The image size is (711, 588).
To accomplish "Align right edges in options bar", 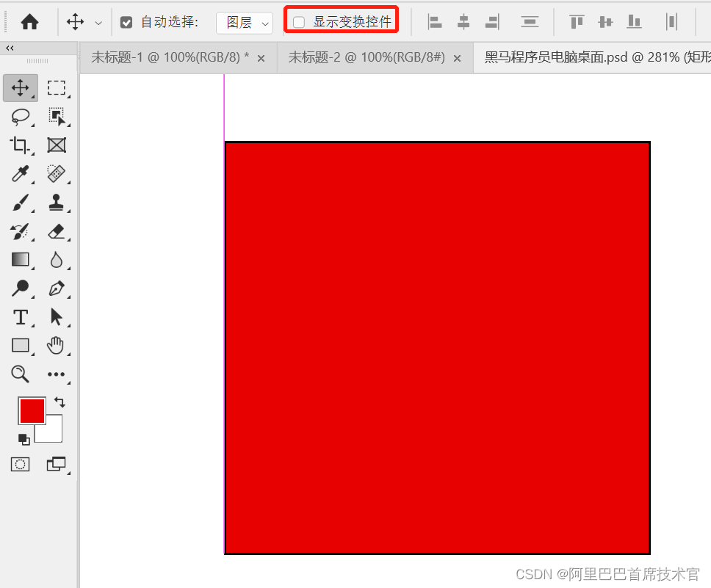I will (x=492, y=22).
